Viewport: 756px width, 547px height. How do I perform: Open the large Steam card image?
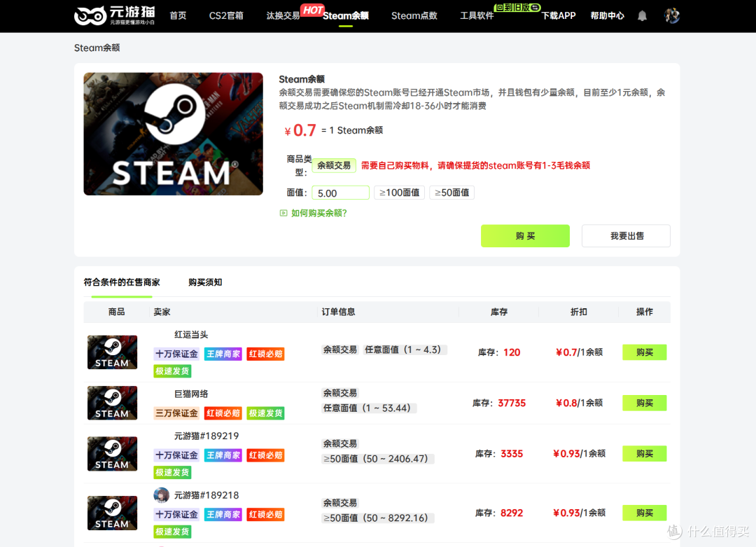[173, 134]
